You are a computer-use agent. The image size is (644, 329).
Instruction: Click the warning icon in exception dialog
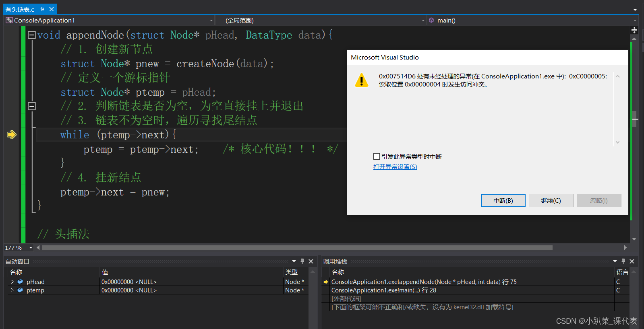point(362,80)
